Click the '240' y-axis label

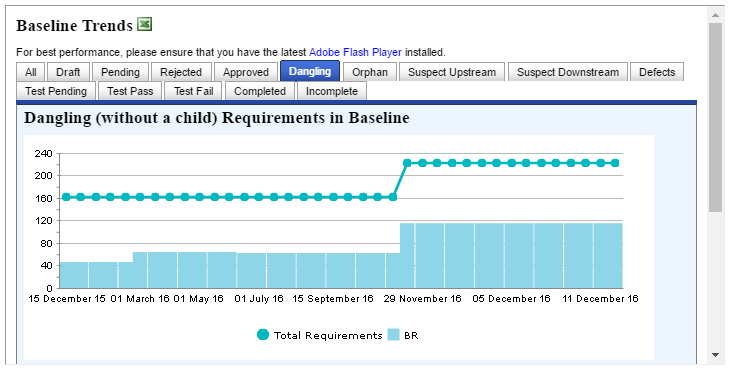43,153
